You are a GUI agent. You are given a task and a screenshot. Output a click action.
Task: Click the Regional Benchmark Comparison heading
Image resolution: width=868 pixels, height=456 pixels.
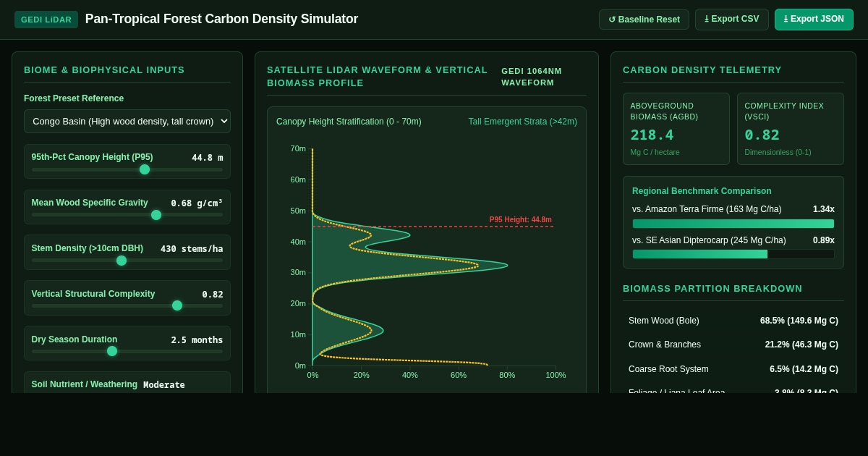tap(702, 191)
